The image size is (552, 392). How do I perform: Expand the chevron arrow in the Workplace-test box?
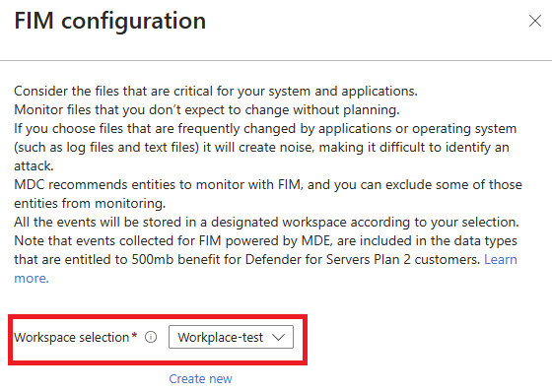pos(278,337)
